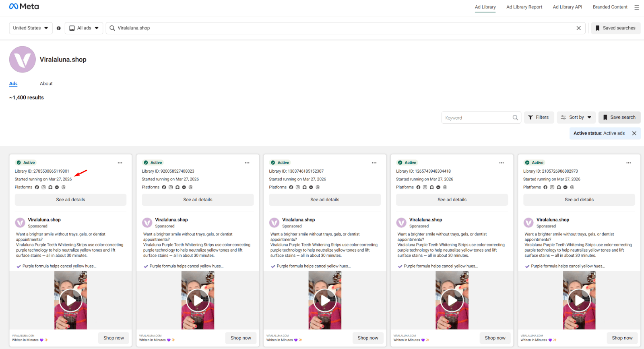Open options menu for ad 2105726986882973
Screen dimensions: 644x349
[629, 163]
